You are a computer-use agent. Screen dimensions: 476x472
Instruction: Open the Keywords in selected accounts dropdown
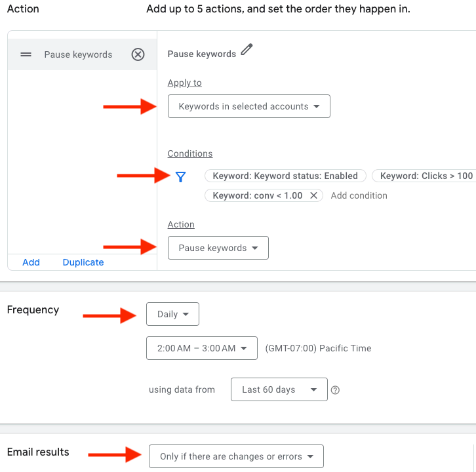click(x=248, y=106)
